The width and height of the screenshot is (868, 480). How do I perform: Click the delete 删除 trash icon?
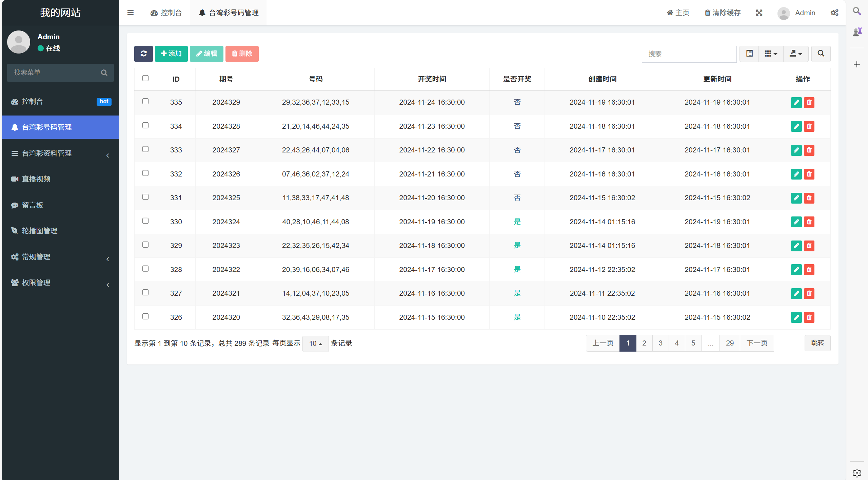241,54
